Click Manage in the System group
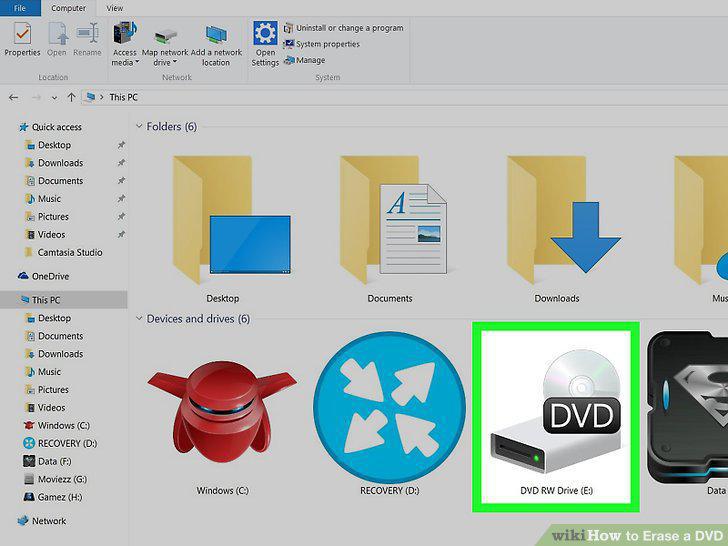Viewport: 728px width, 546px height. 304,60
